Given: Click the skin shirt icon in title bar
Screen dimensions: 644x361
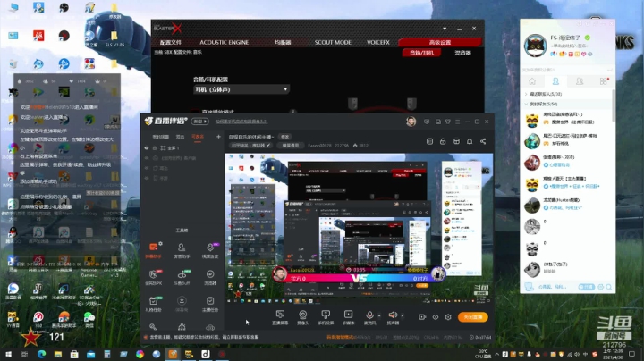Looking at the screenshot, I should (448, 122).
